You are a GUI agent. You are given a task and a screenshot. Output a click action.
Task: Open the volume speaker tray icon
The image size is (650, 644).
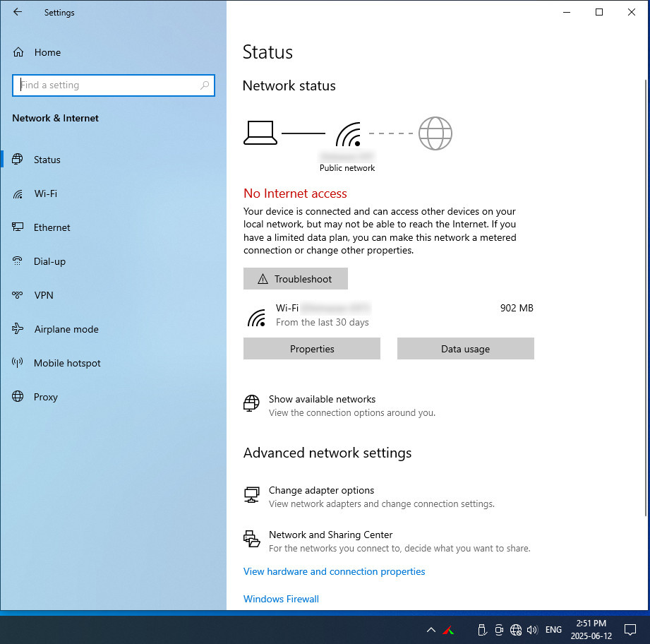click(532, 630)
